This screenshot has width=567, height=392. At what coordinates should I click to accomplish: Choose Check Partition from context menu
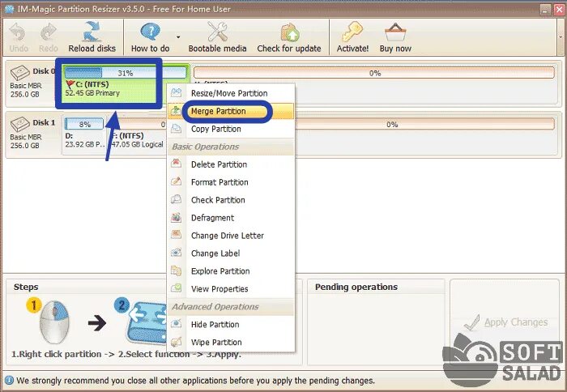pos(231,200)
